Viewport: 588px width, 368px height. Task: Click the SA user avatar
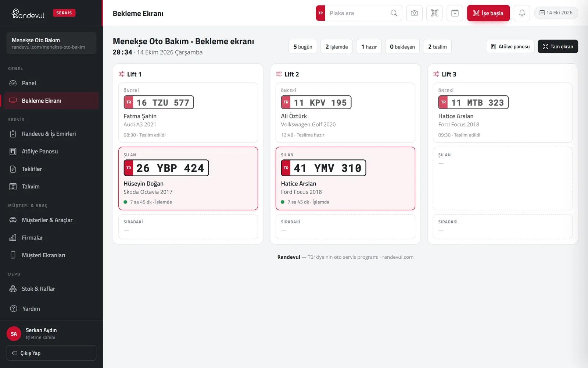click(x=14, y=334)
